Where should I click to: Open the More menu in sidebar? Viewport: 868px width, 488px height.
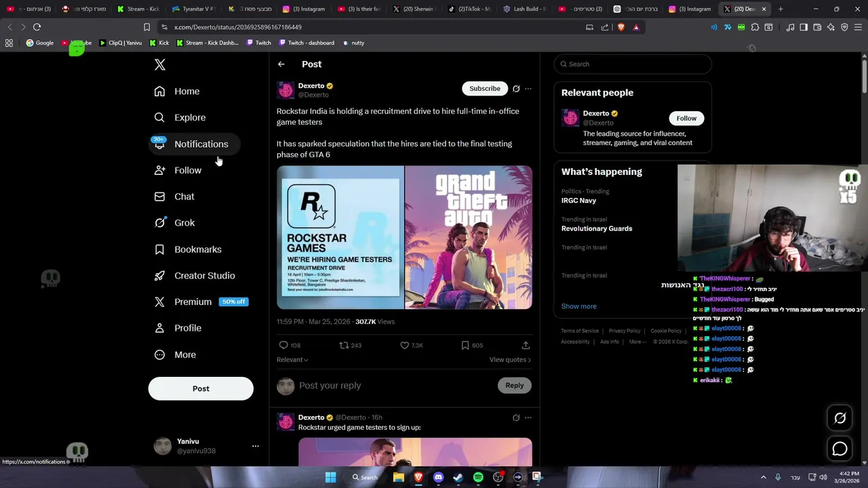tap(175, 354)
